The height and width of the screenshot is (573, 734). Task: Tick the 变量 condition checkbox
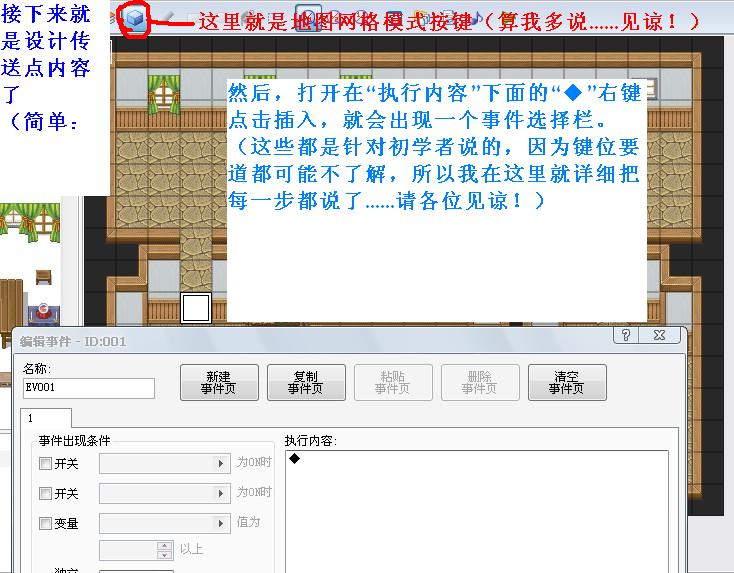[x=45, y=523]
